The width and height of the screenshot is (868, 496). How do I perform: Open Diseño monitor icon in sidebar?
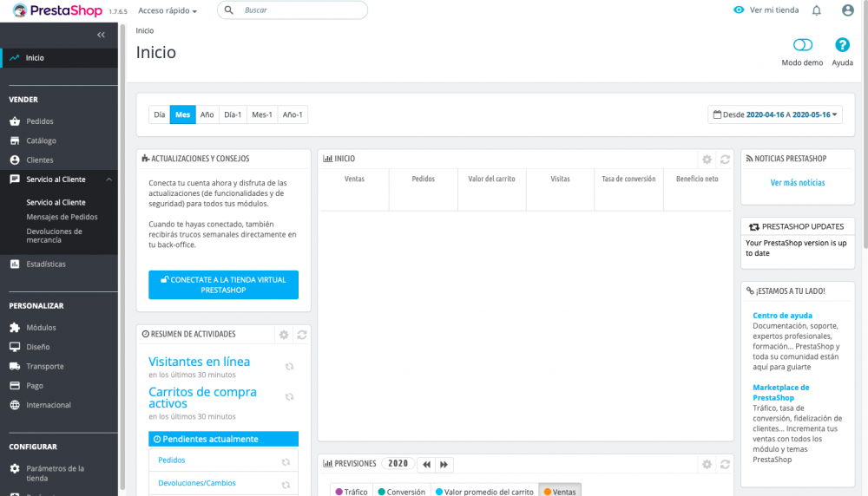(x=15, y=347)
